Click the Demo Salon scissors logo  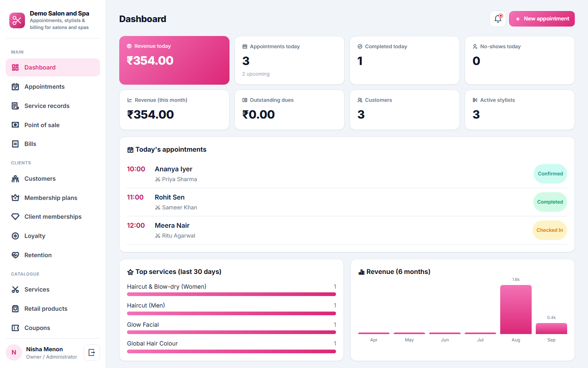tap(17, 20)
